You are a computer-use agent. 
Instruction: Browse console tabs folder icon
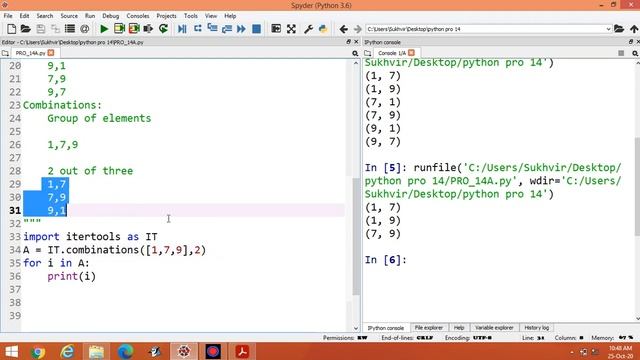(x=368, y=53)
